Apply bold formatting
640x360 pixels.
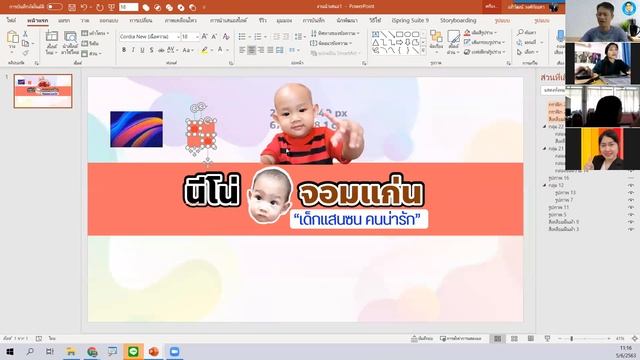(124, 50)
